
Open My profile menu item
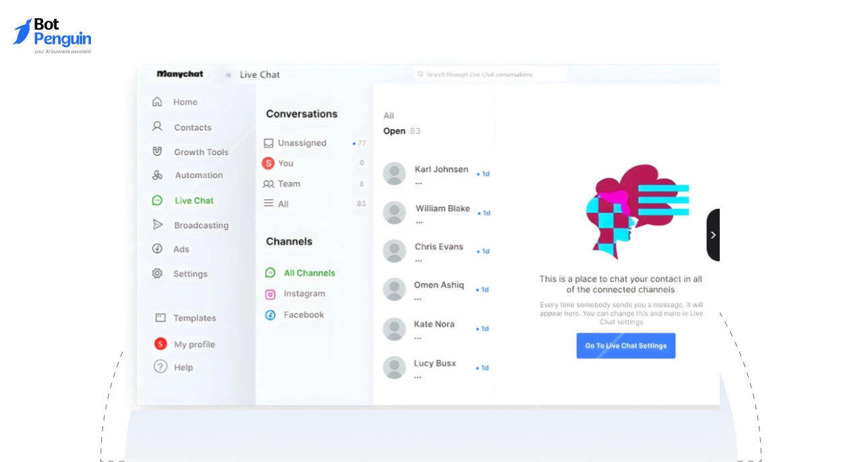pos(195,345)
